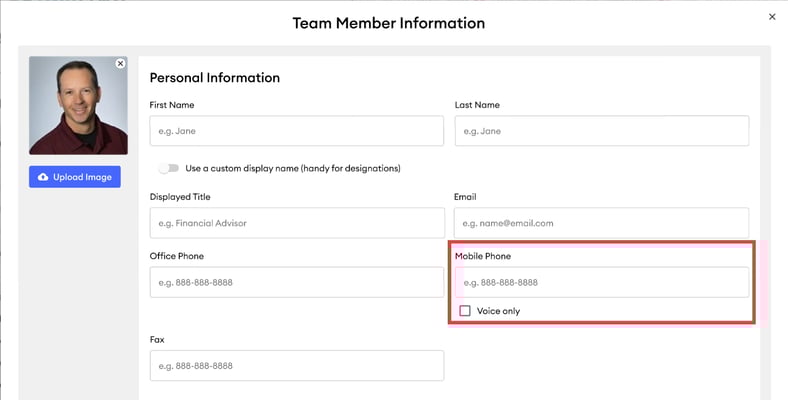The image size is (788, 400).
Task: Close the Team Member Information dialog
Action: coord(771,17)
